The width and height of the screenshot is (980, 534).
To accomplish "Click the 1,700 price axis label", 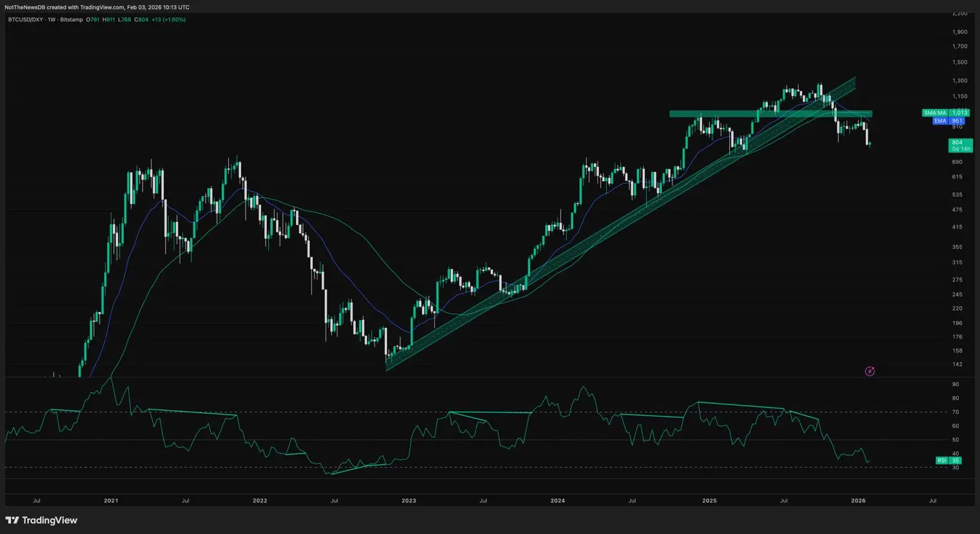I will [x=959, y=46].
